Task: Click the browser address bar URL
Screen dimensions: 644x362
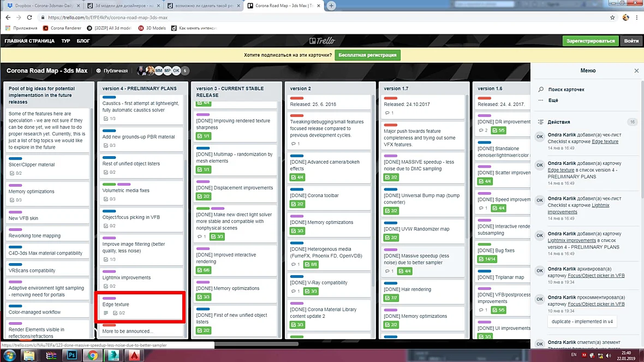Action: pos(108,17)
